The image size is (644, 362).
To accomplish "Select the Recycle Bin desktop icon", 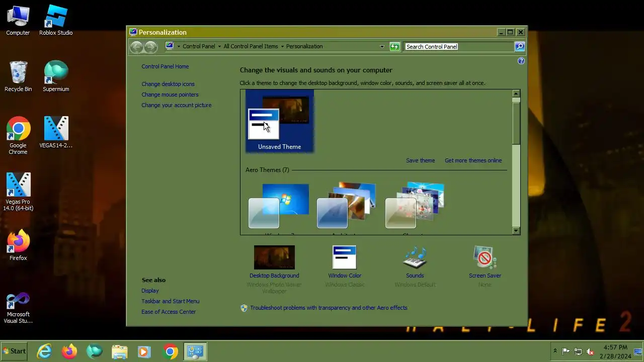I will pyautogui.click(x=18, y=76).
